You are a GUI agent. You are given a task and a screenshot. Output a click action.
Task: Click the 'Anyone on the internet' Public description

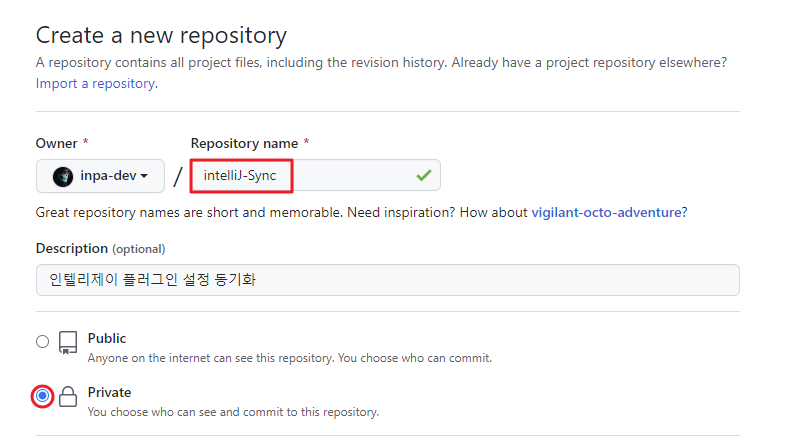[x=290, y=358]
